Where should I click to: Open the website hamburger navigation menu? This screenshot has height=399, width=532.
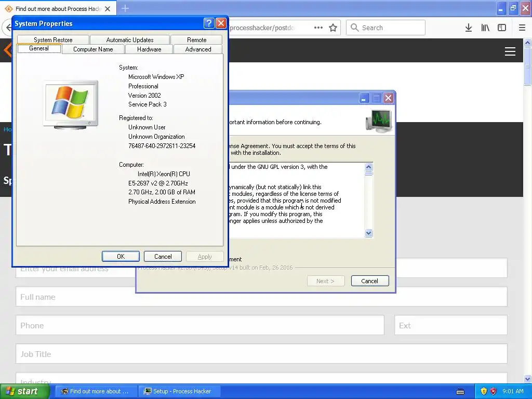510,51
